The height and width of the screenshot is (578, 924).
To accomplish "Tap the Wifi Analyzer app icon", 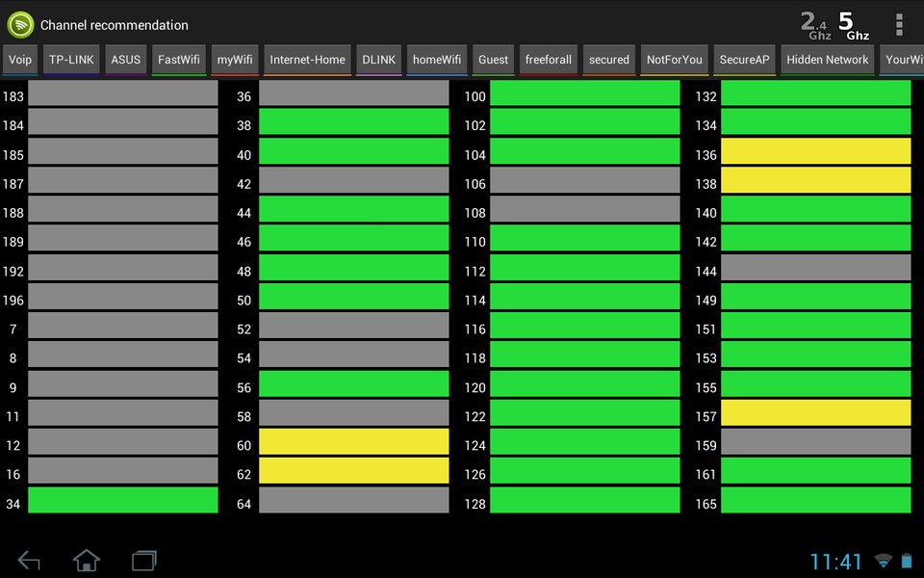I will point(20,25).
